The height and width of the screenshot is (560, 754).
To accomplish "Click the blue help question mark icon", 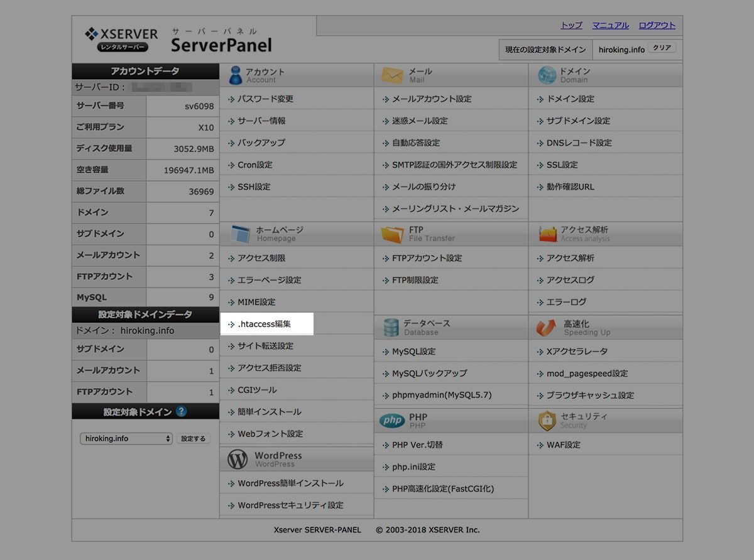I will [x=182, y=412].
